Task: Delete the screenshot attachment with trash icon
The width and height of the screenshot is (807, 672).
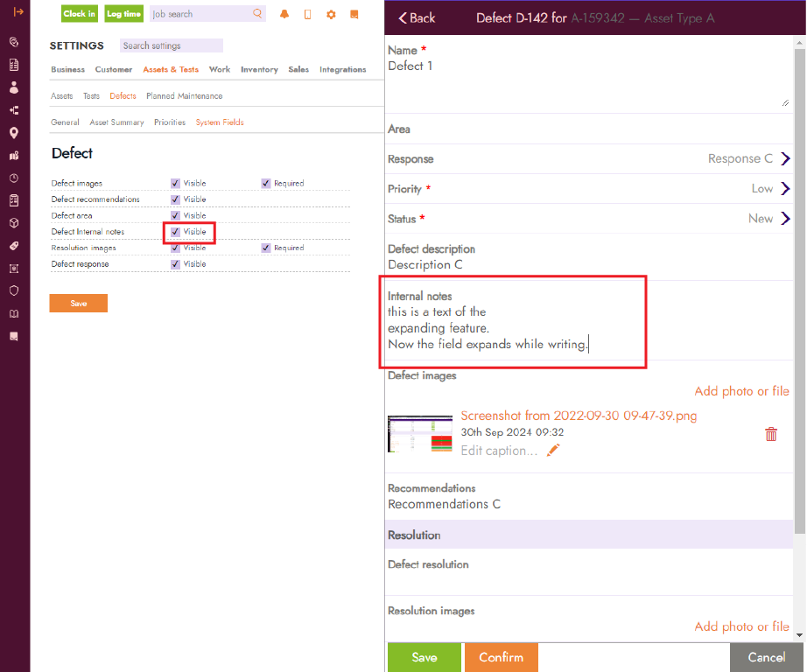Action: pos(771,434)
